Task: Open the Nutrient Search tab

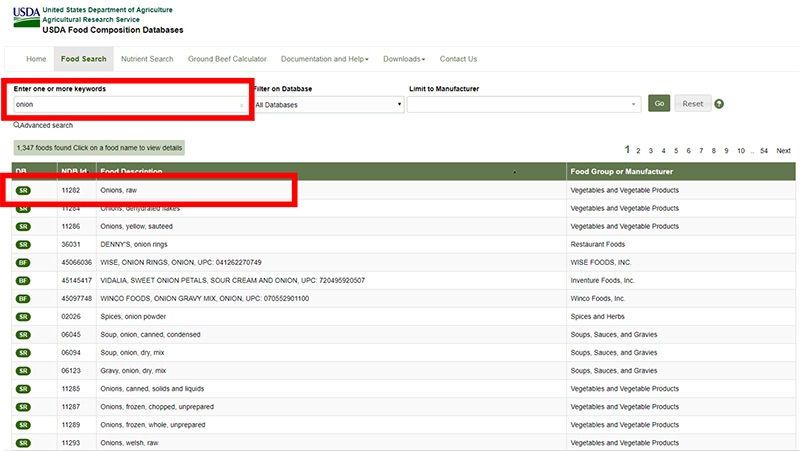Action: 147,59
